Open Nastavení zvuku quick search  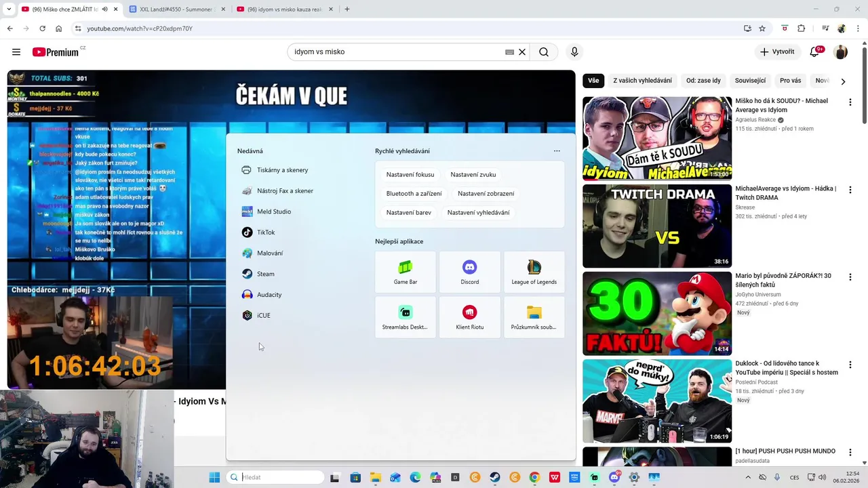[473, 175]
